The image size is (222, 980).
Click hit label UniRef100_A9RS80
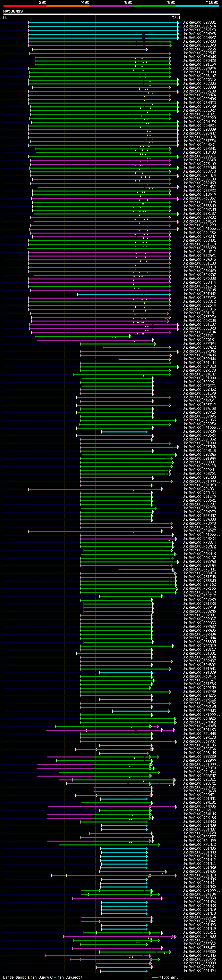(x=199, y=951)
